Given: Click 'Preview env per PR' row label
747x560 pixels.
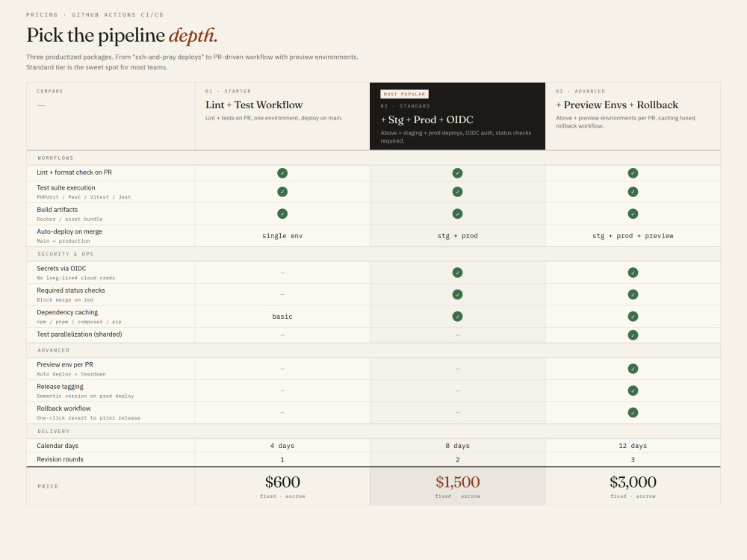Looking at the screenshot, I should pyautogui.click(x=65, y=365).
